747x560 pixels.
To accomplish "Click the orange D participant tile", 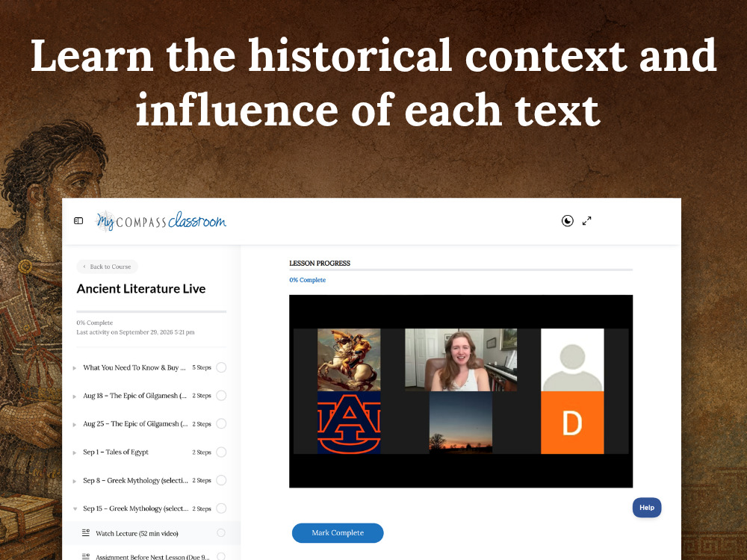I will tap(572, 423).
